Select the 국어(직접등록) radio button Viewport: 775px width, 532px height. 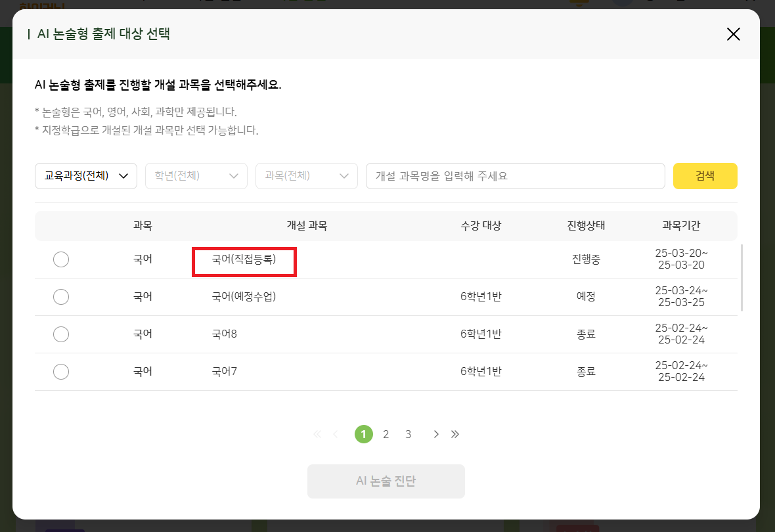coord(61,259)
